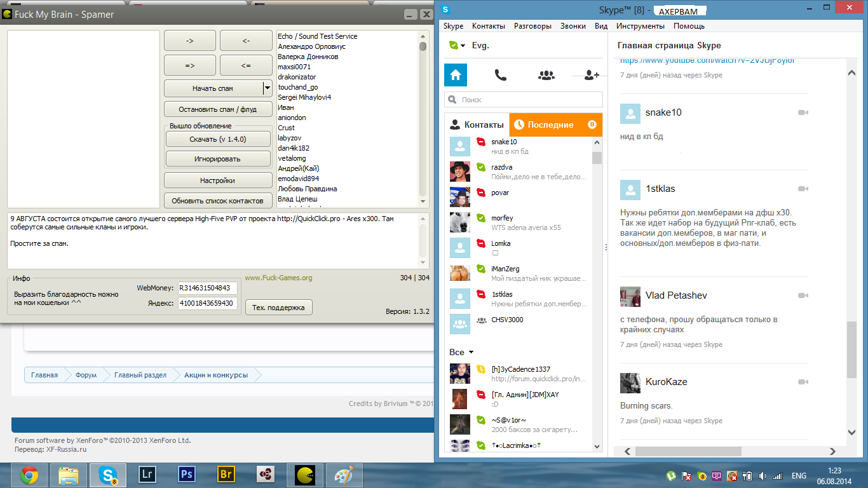
Task: Click video call icon next to snake10
Action: 803,112
